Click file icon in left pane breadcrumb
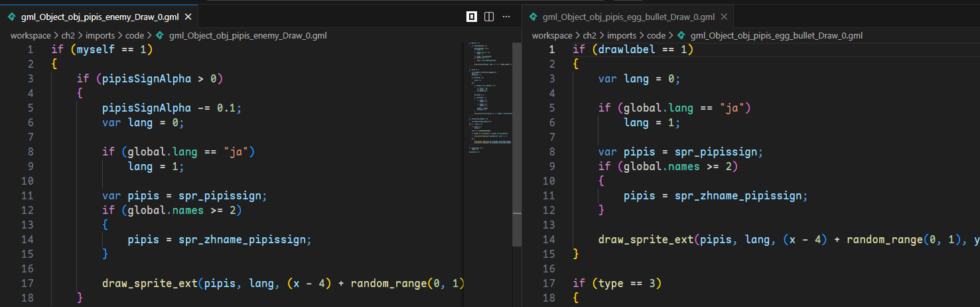The width and height of the screenshot is (980, 307). [161, 35]
